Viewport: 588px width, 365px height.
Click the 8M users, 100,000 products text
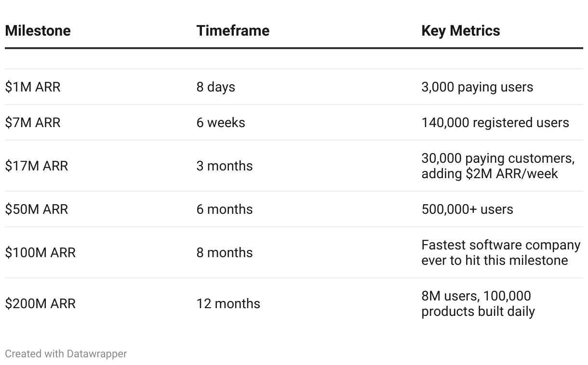point(478,304)
